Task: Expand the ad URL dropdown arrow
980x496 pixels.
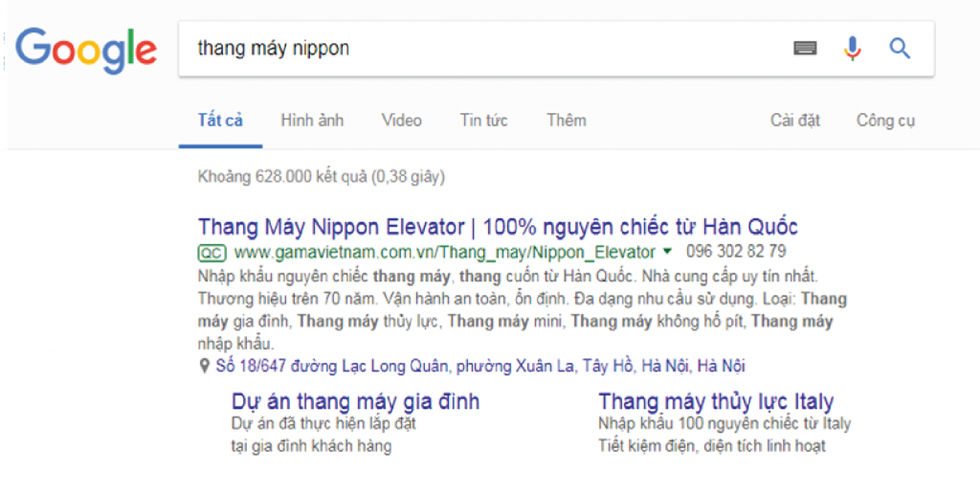Action: 667,252
